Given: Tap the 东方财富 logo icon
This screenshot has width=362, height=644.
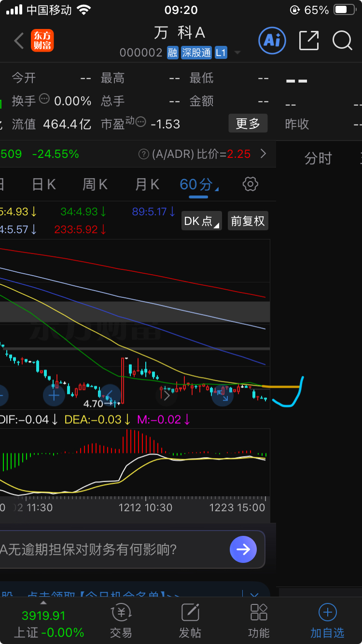Looking at the screenshot, I should 42,41.
